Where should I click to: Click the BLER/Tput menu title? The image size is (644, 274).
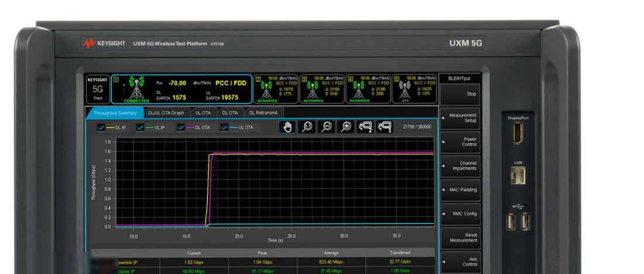[x=459, y=78]
